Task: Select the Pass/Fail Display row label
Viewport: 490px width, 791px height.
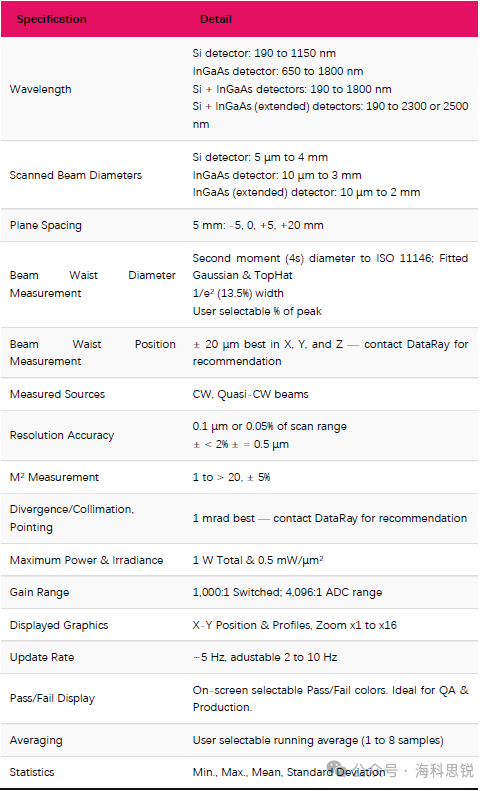Action: [x=52, y=699]
